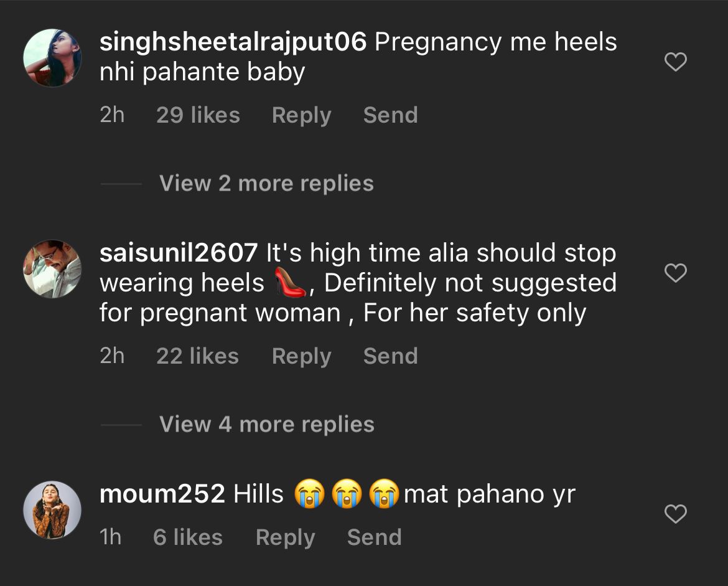View the 29 likes list
Viewport: 728px width, 586px height.
pyautogui.click(x=198, y=115)
